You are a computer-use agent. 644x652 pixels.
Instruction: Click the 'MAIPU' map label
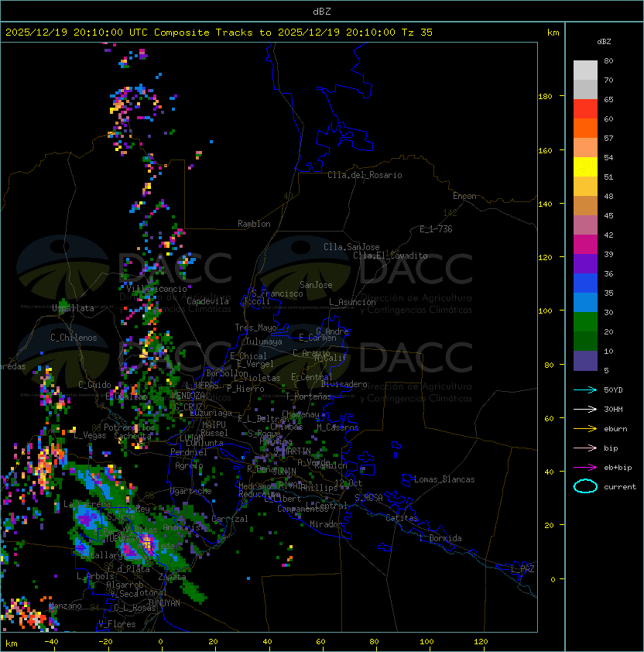[214, 425]
